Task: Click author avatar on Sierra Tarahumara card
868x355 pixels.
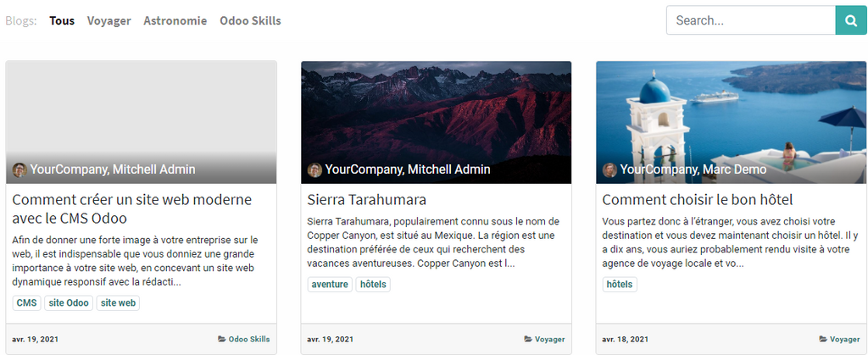Action: point(314,169)
